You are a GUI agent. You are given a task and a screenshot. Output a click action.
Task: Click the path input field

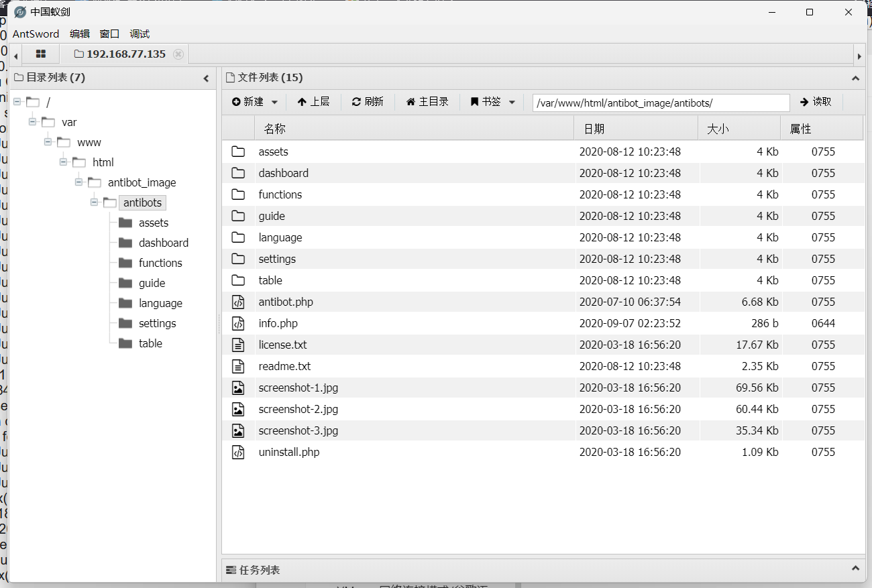661,103
